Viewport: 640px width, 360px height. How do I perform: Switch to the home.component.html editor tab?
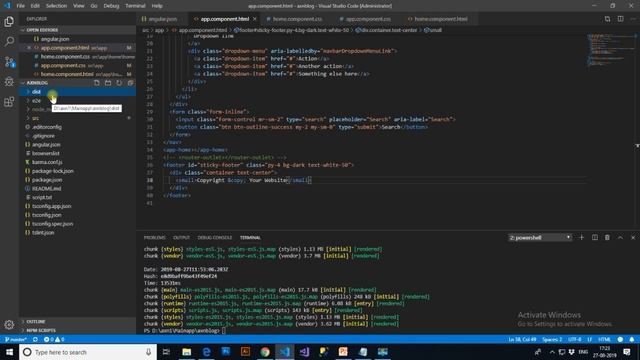click(440, 19)
